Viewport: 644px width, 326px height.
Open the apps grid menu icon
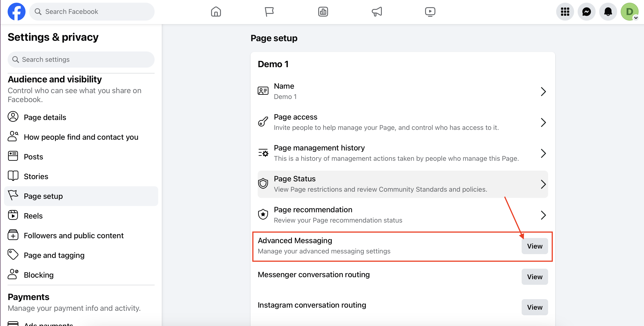(565, 12)
